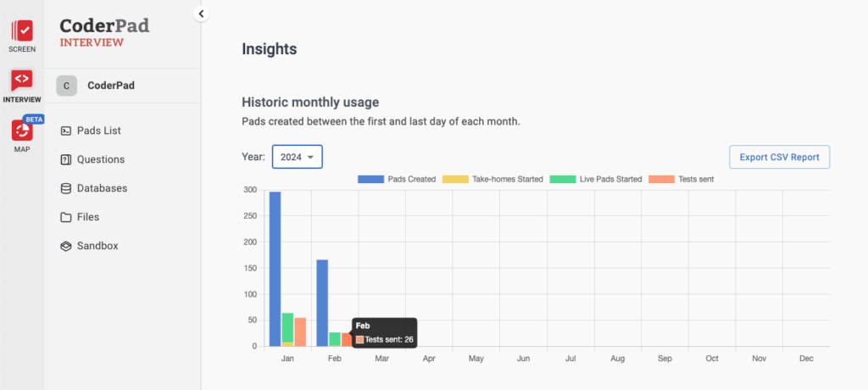Click the Databases cylinder icon
This screenshot has height=390, width=868.
coord(66,188)
